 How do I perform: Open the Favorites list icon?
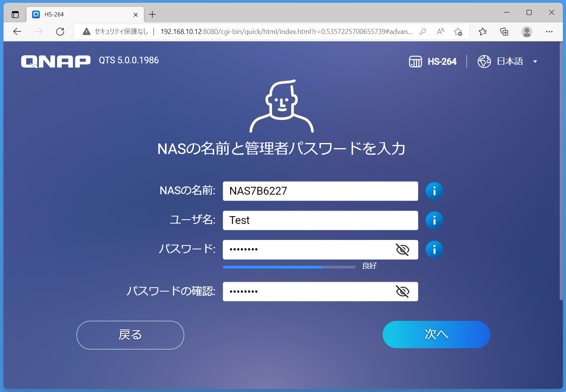[x=483, y=32]
